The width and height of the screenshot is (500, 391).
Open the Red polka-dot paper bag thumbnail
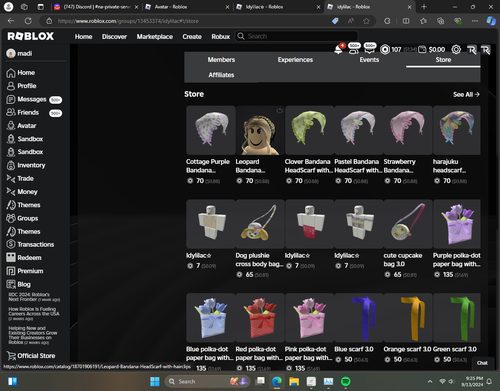260,318
